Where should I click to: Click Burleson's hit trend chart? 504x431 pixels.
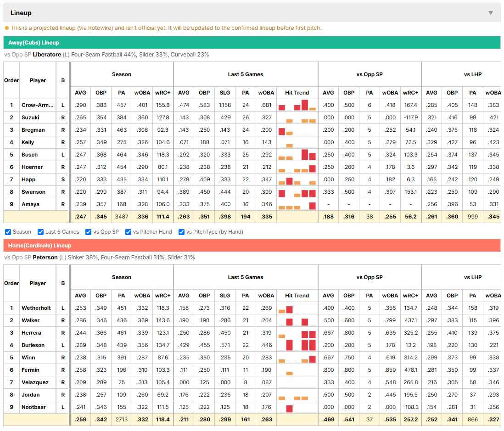[297, 345]
